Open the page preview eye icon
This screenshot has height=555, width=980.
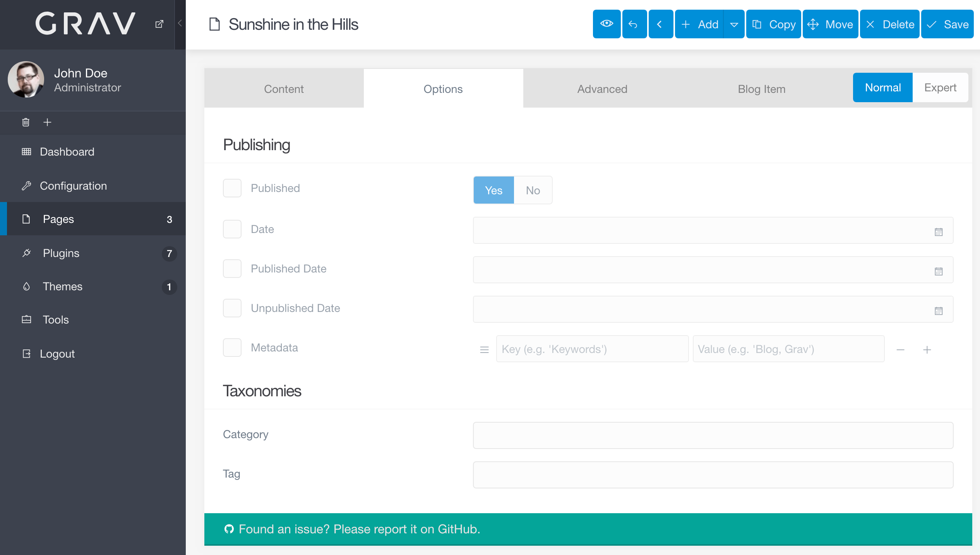pyautogui.click(x=607, y=24)
